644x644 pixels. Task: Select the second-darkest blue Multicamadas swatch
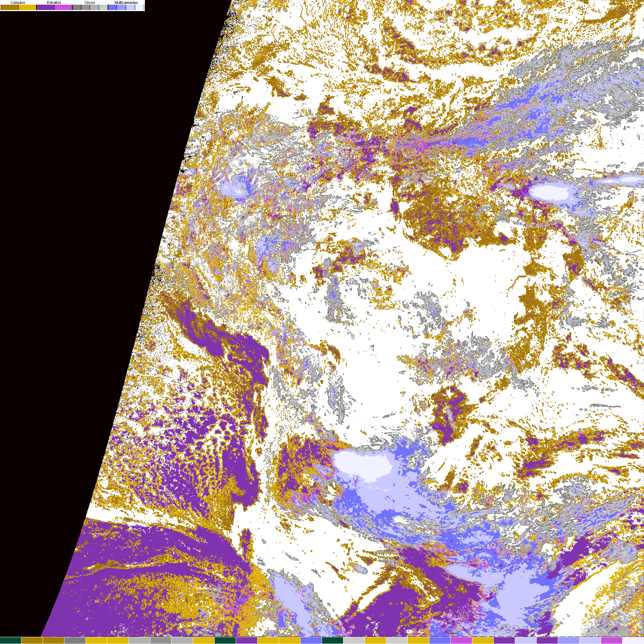point(121,7)
